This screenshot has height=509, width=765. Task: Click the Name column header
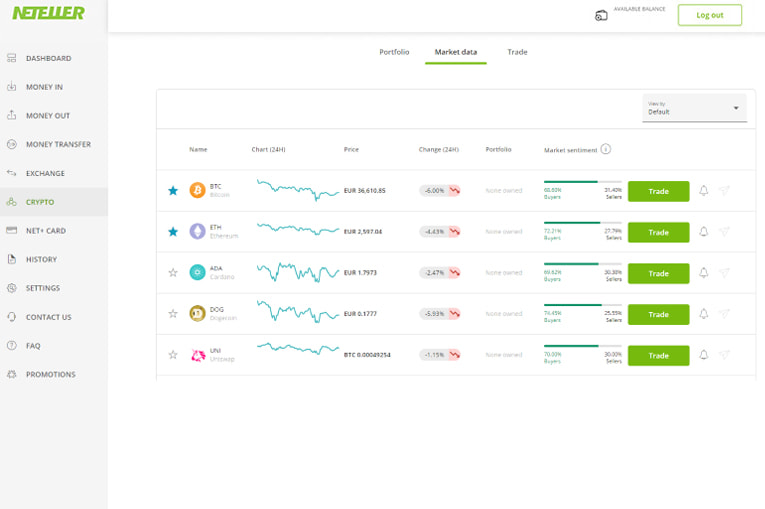pyautogui.click(x=198, y=149)
